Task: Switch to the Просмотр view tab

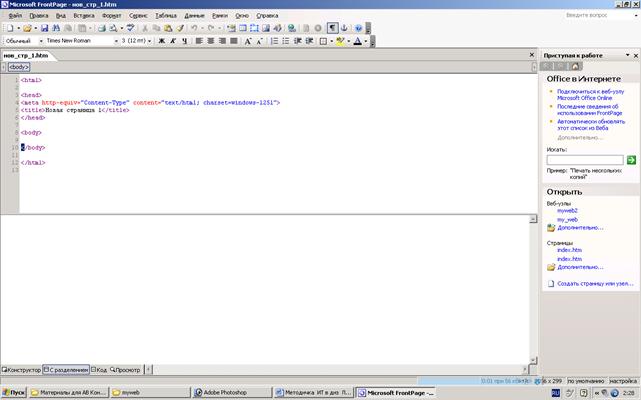Action: point(125,370)
